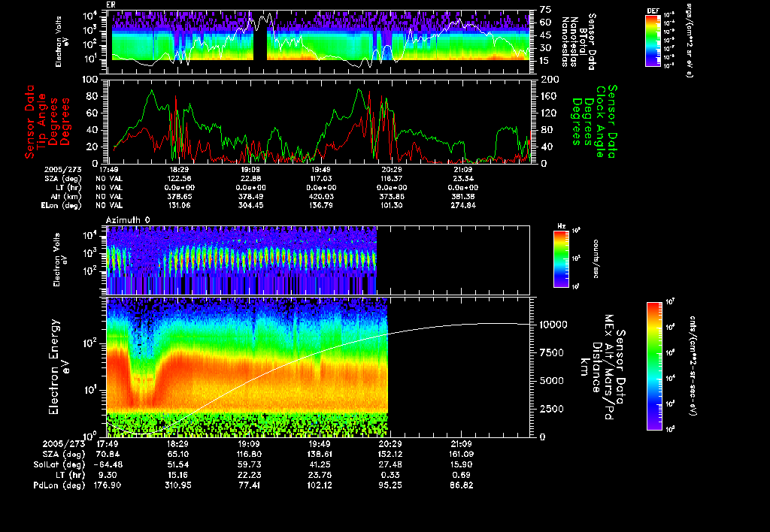Click the local time value 15.16
The width and height of the screenshot is (770, 532).
(x=179, y=475)
